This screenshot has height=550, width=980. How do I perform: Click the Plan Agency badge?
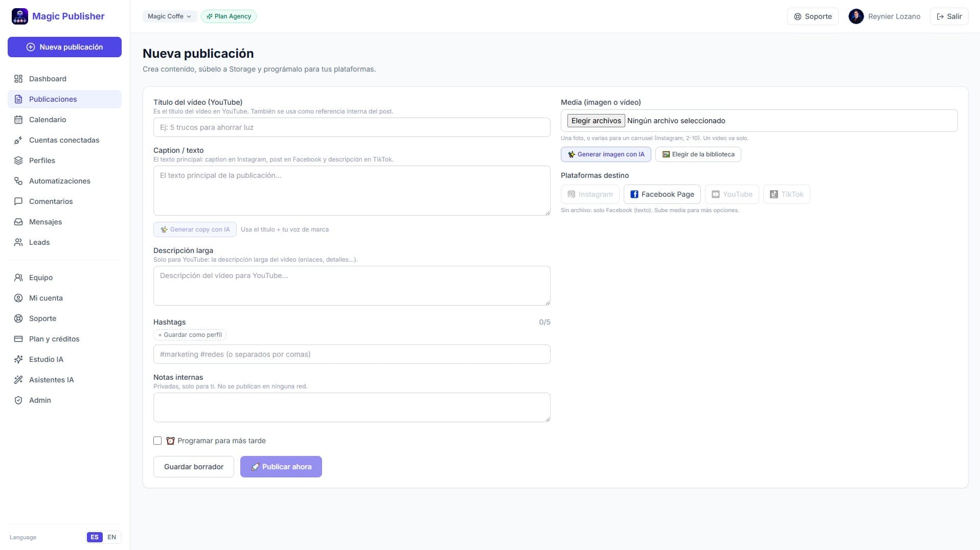(229, 16)
